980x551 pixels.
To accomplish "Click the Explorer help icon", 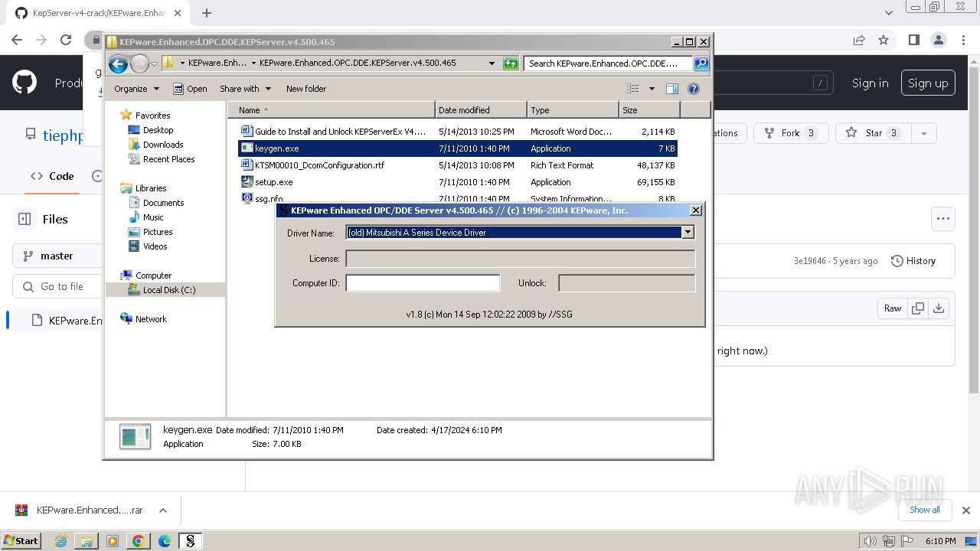I will pyautogui.click(x=694, y=89).
